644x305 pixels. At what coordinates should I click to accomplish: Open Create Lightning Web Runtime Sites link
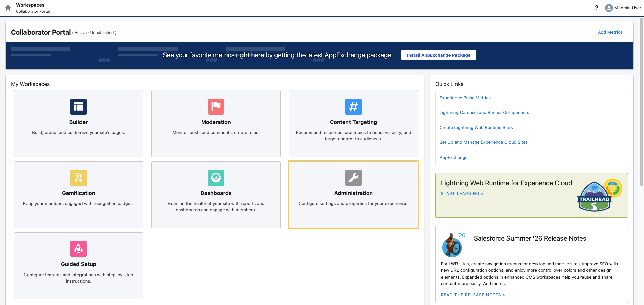[476, 128]
